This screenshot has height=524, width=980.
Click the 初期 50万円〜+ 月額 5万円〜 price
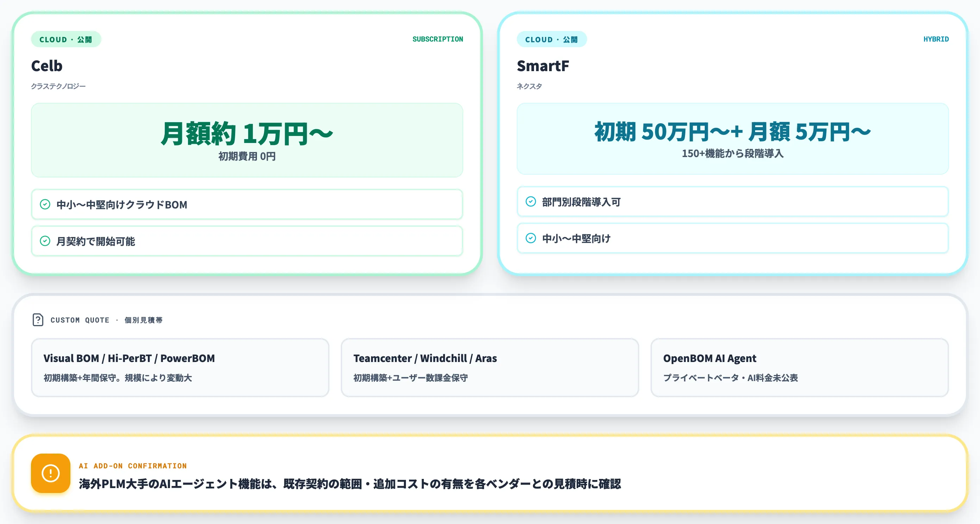pyautogui.click(x=733, y=132)
